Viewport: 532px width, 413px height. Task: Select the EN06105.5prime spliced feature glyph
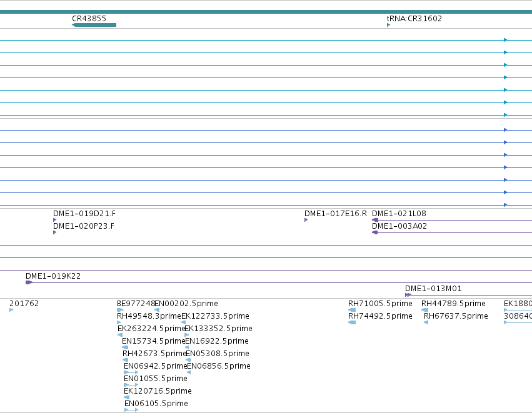(x=131, y=410)
